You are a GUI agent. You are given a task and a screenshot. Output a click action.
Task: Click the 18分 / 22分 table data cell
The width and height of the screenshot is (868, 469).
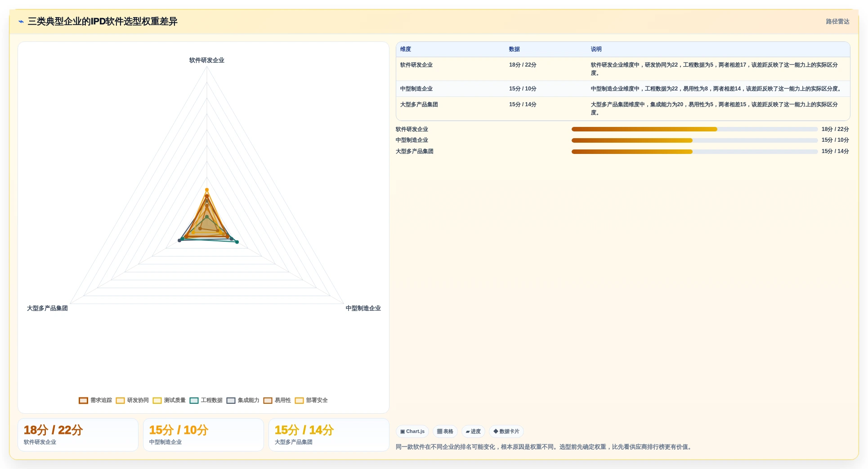coord(523,65)
